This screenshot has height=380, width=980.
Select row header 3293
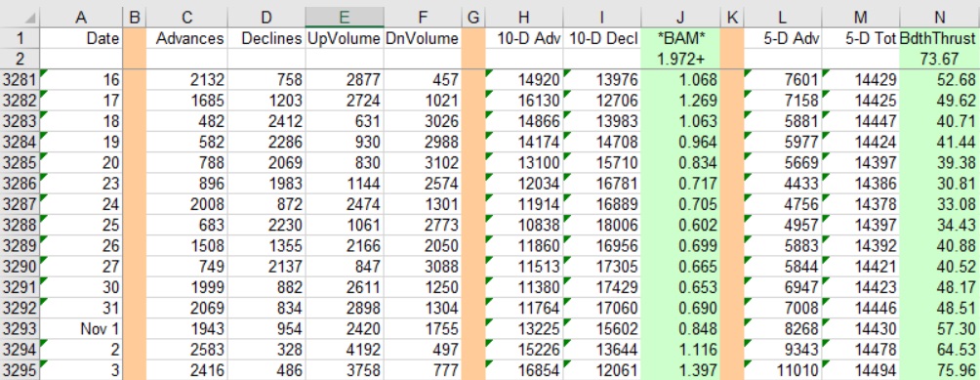20,329
